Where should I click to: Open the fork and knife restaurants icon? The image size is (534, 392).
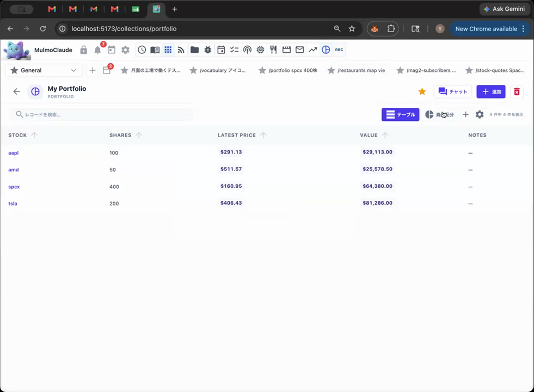point(273,50)
